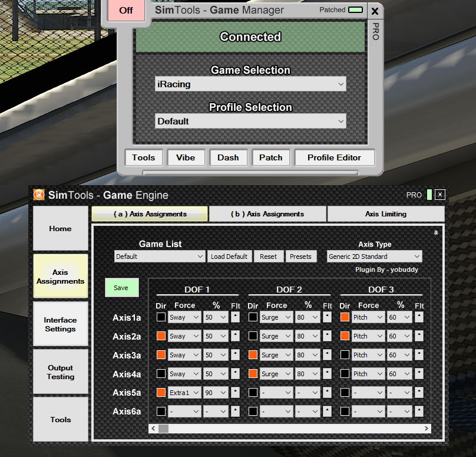The height and width of the screenshot is (457, 476).
Task: Switch to (b) Axis Assignments tab
Action: [x=267, y=214]
